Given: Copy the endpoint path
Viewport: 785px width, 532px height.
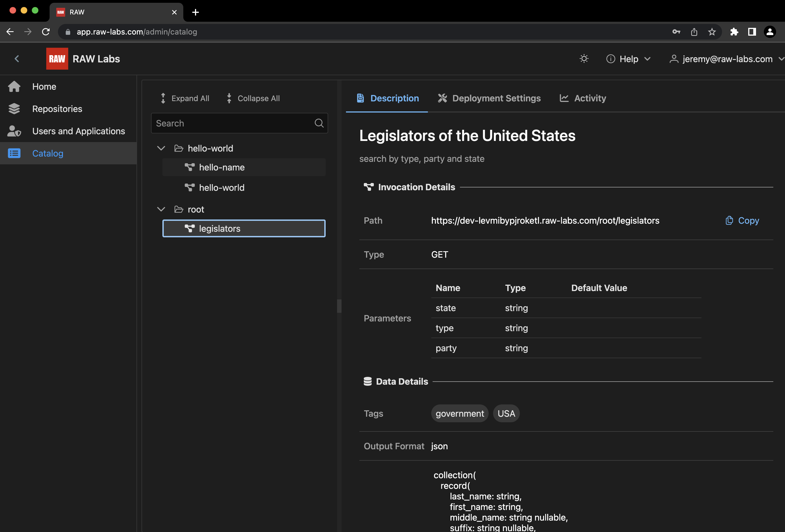Looking at the screenshot, I should click(742, 221).
